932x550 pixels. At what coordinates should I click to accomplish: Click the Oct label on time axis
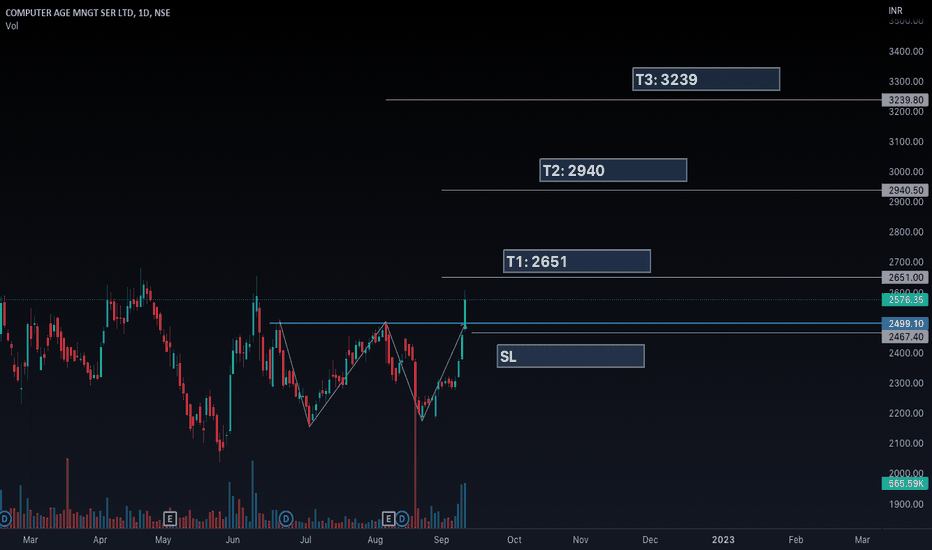[x=514, y=540]
